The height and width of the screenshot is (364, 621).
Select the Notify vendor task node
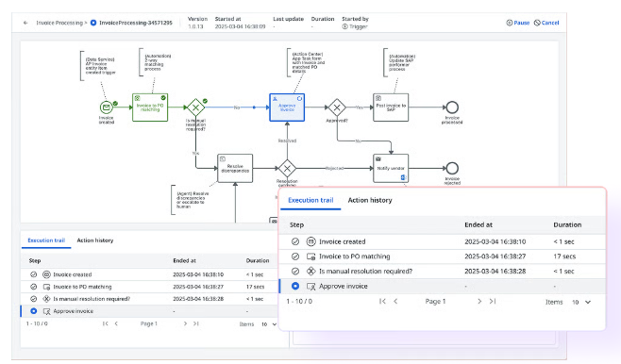(391, 168)
